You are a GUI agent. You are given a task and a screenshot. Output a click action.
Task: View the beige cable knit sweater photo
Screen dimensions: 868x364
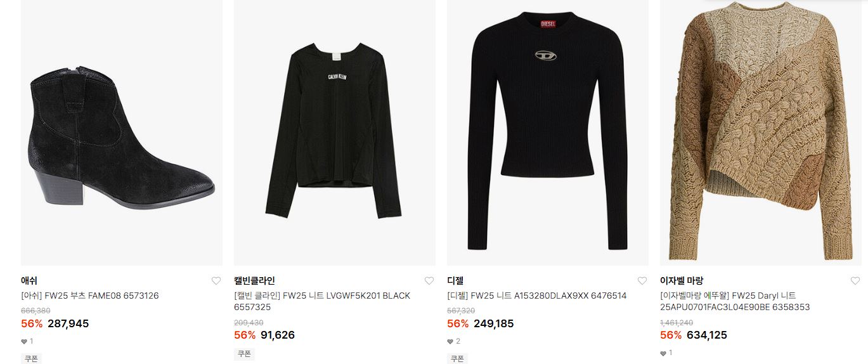pyautogui.click(x=761, y=133)
